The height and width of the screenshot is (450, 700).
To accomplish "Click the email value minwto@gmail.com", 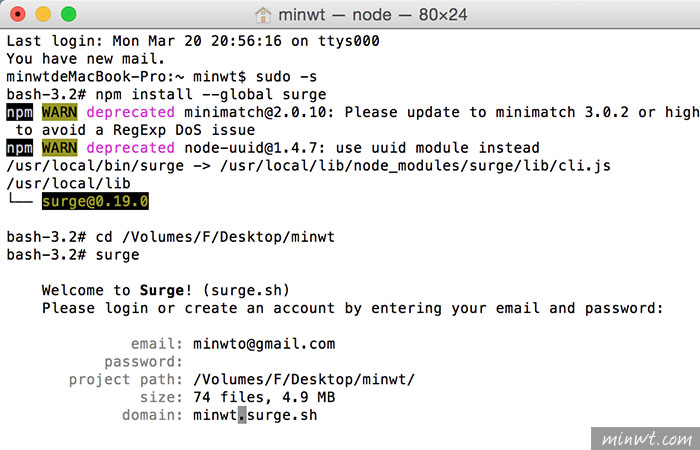I will [264, 344].
